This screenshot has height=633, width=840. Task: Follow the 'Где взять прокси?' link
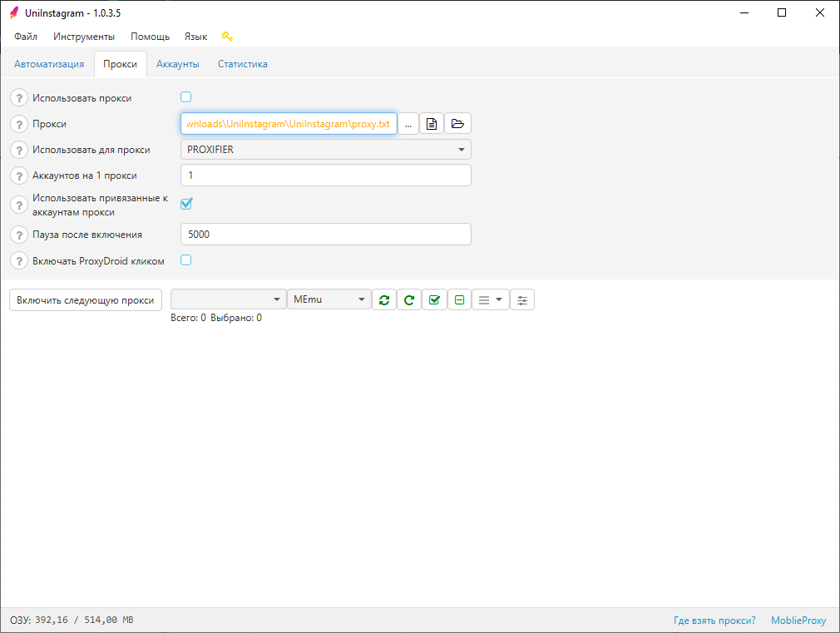(714, 621)
